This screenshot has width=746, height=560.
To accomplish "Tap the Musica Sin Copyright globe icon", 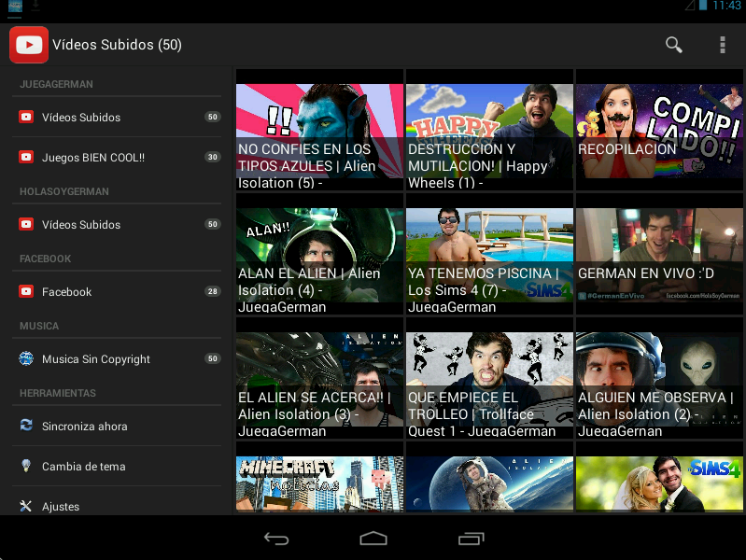I will pyautogui.click(x=26, y=358).
